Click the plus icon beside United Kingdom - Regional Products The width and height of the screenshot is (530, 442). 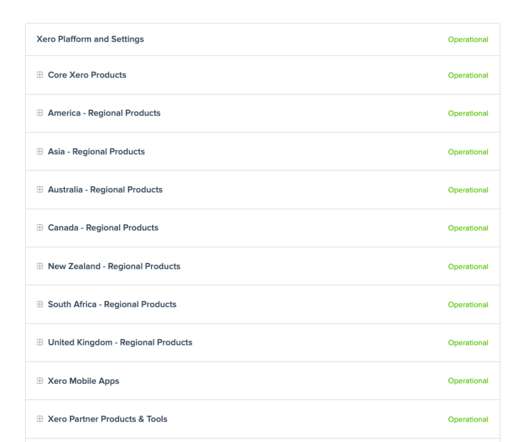tap(40, 342)
